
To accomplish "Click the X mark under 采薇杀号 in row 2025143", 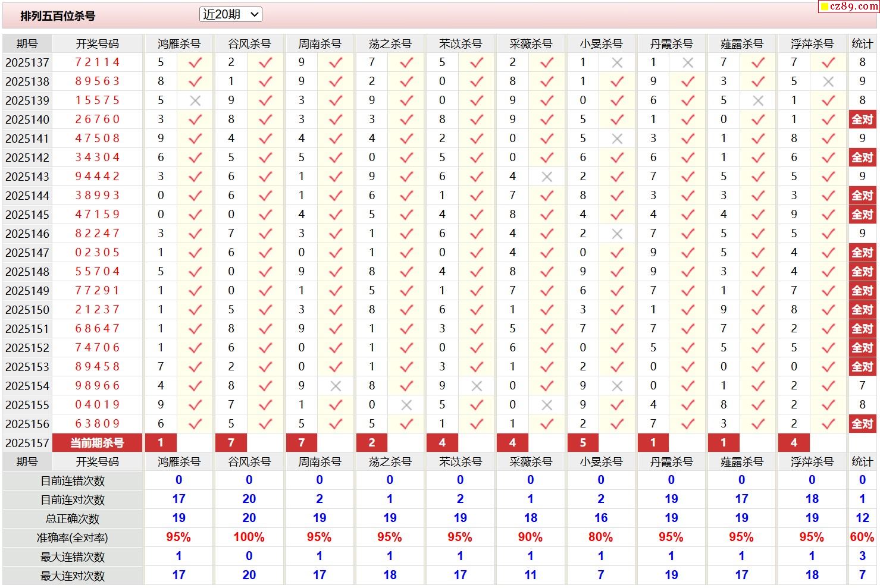I will point(547,177).
